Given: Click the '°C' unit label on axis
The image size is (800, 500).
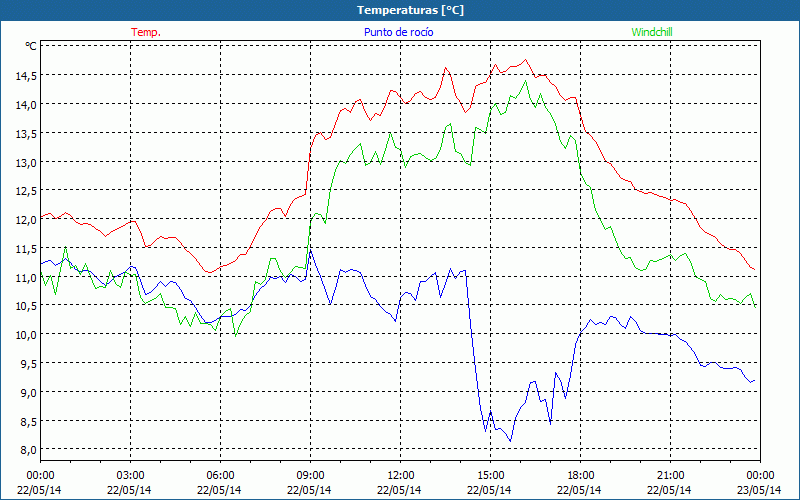Looking at the screenshot, I should (x=31, y=46).
